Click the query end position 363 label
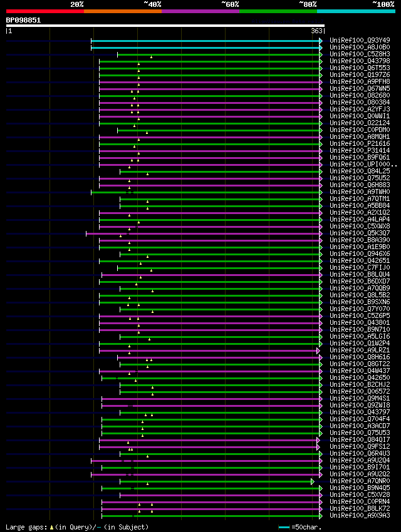Viewport: 401px width, 532px height. tap(316, 31)
